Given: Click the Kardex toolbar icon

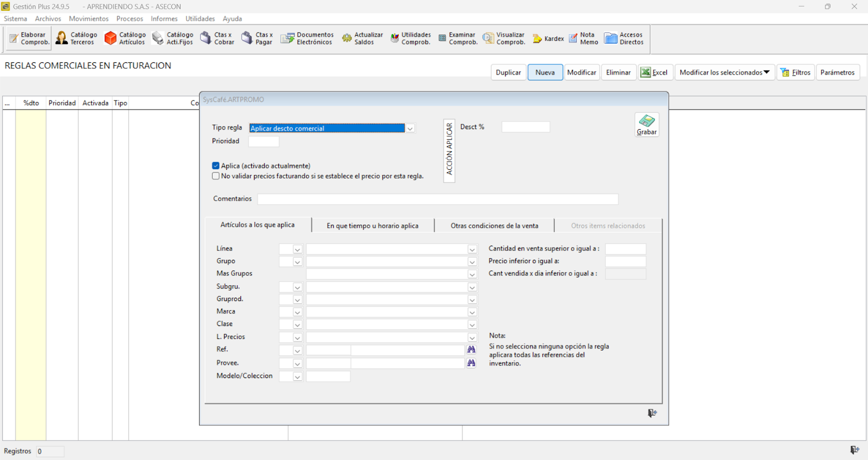Looking at the screenshot, I should 537,39.
